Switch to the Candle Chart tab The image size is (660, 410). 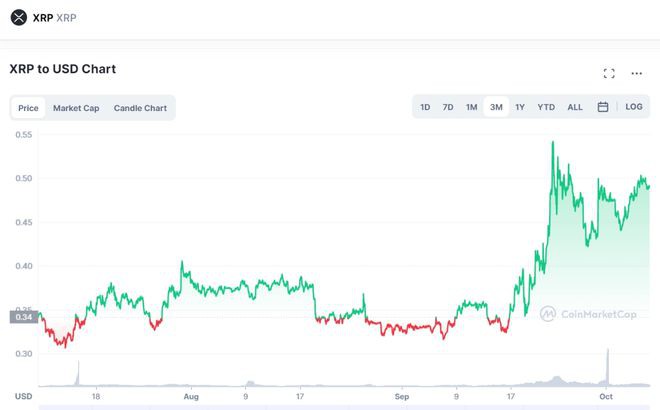tap(140, 108)
